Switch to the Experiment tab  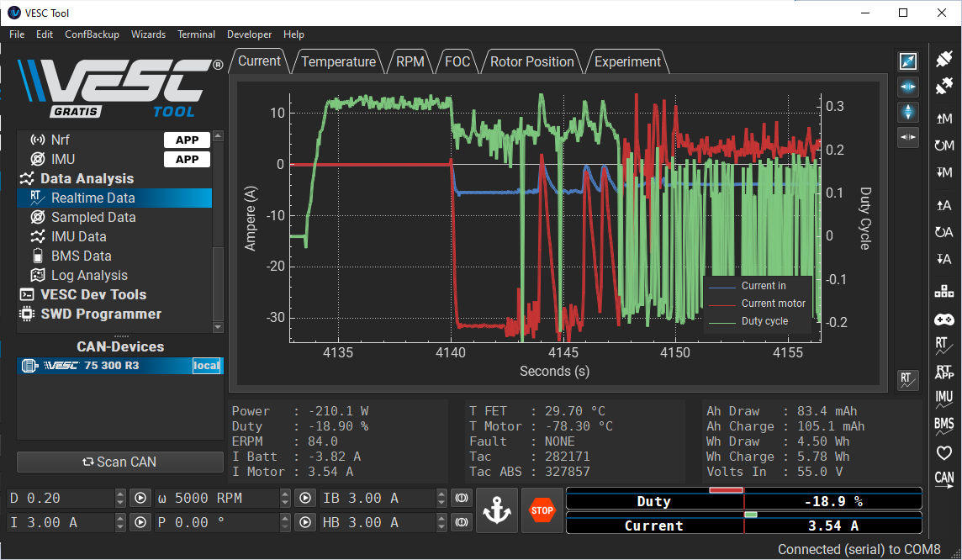(x=627, y=62)
